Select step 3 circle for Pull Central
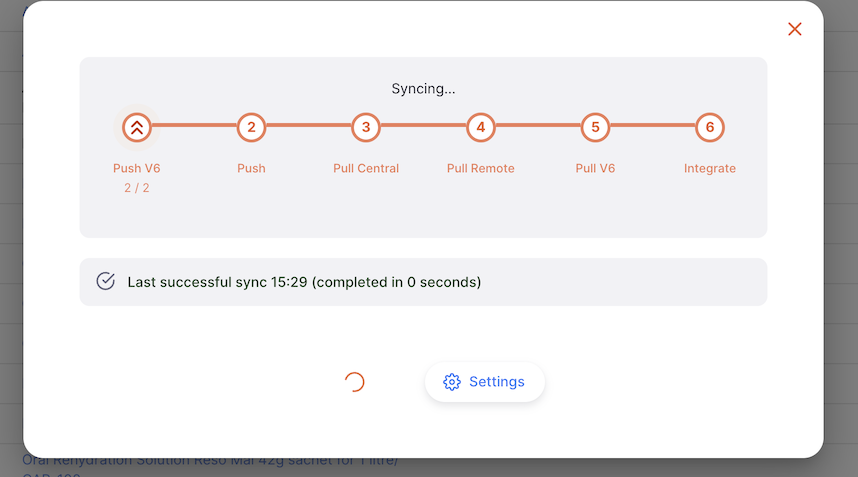858x477 pixels. pos(366,127)
